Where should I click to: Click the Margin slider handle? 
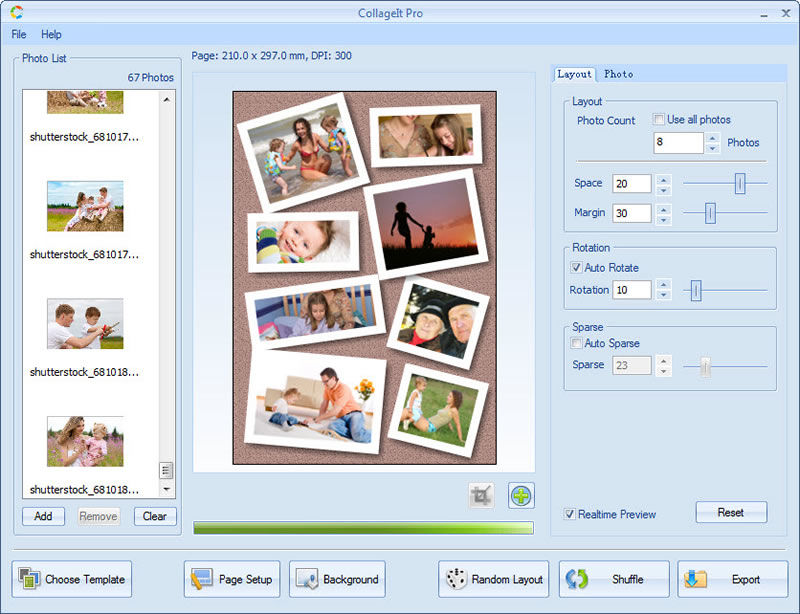point(710,213)
